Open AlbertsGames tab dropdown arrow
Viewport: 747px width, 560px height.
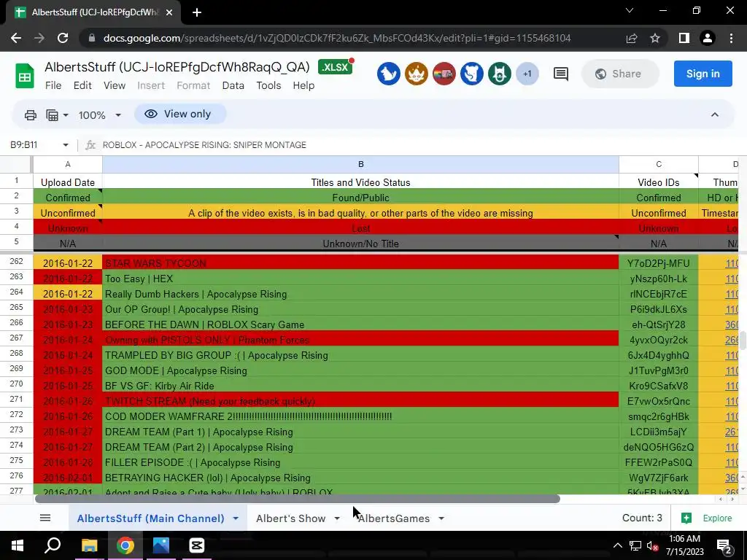coord(441,518)
